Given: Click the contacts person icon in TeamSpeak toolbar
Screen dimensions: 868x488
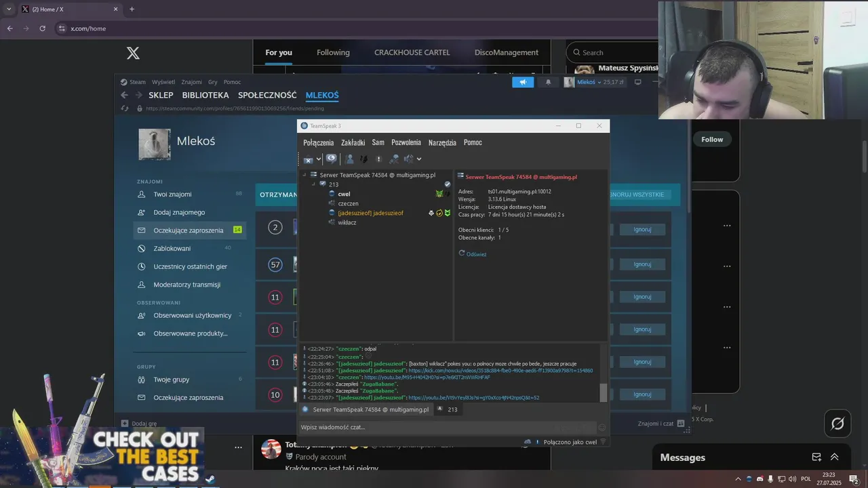Looking at the screenshot, I should point(349,159).
